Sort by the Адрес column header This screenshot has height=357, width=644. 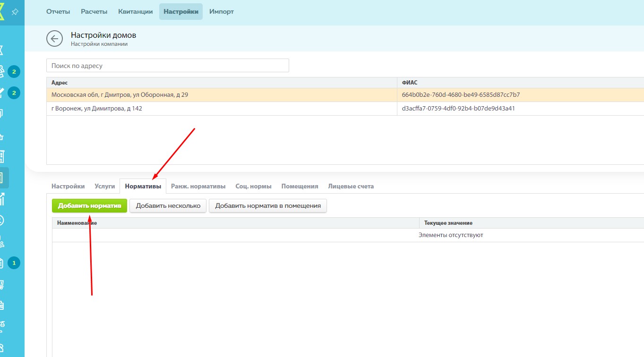click(222, 83)
